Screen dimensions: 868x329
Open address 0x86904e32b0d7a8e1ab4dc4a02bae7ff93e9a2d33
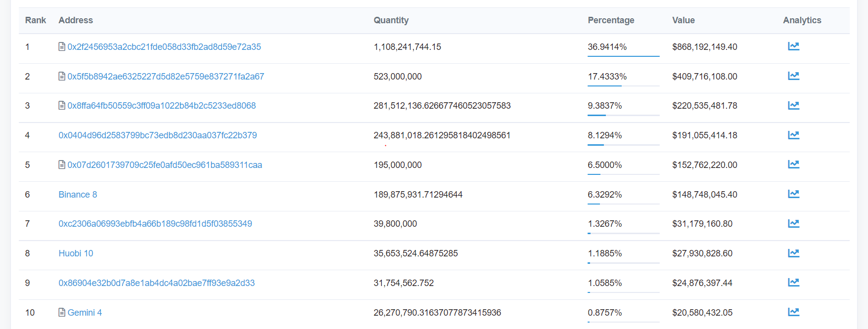(157, 283)
